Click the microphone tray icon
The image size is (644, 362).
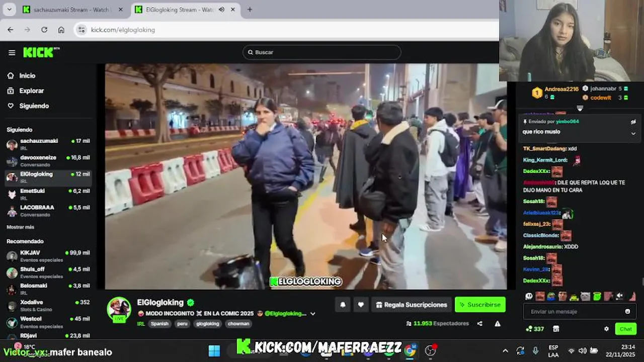click(x=535, y=350)
